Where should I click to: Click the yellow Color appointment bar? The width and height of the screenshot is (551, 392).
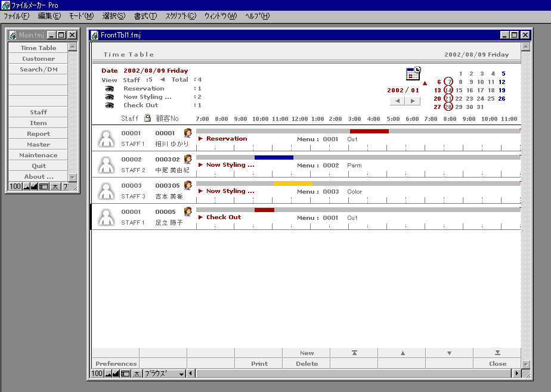(x=293, y=183)
